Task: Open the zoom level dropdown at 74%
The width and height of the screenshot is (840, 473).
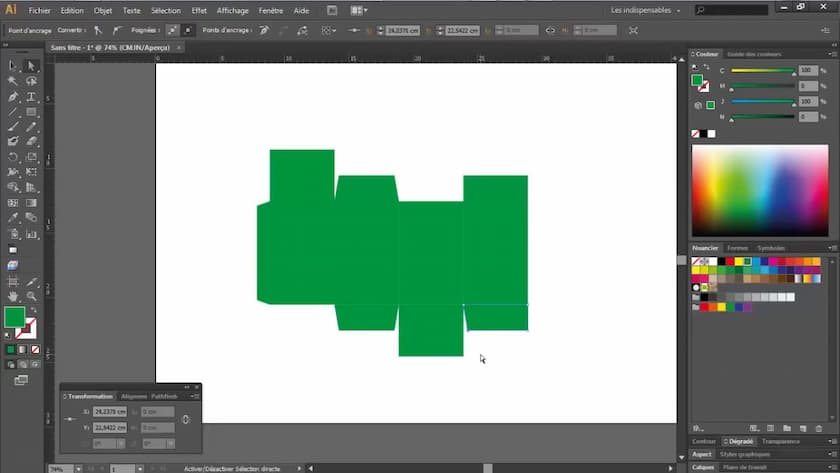Action: (78, 469)
